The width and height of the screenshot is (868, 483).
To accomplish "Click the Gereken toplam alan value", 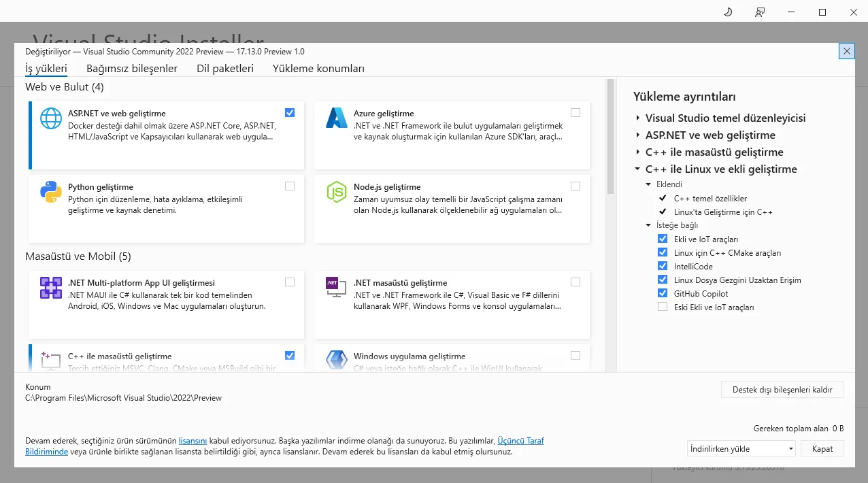I will tap(838, 429).
